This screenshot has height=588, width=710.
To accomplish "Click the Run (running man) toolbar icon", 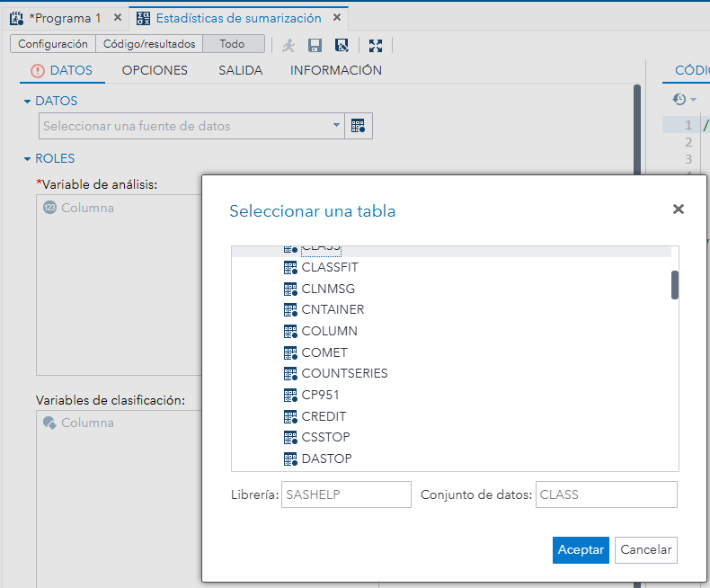I will (288, 45).
